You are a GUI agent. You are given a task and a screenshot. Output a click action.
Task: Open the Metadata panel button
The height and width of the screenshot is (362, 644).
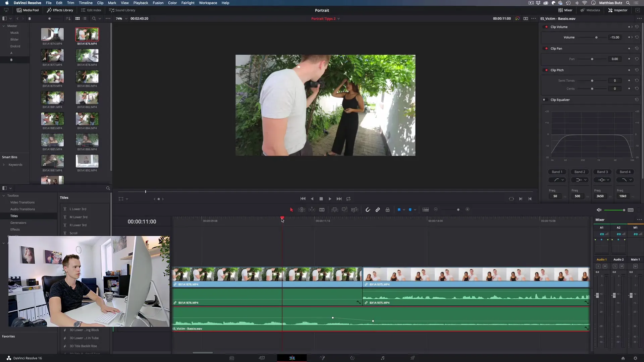coord(590,10)
